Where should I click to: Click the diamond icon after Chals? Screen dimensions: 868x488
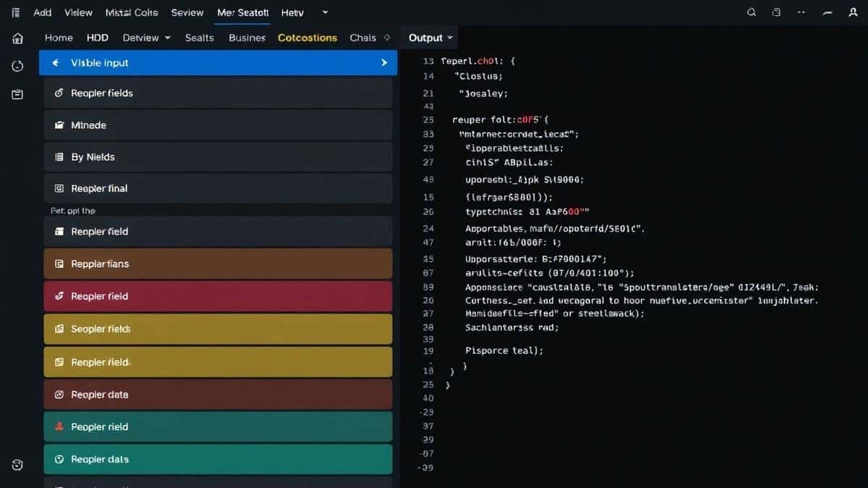(387, 38)
